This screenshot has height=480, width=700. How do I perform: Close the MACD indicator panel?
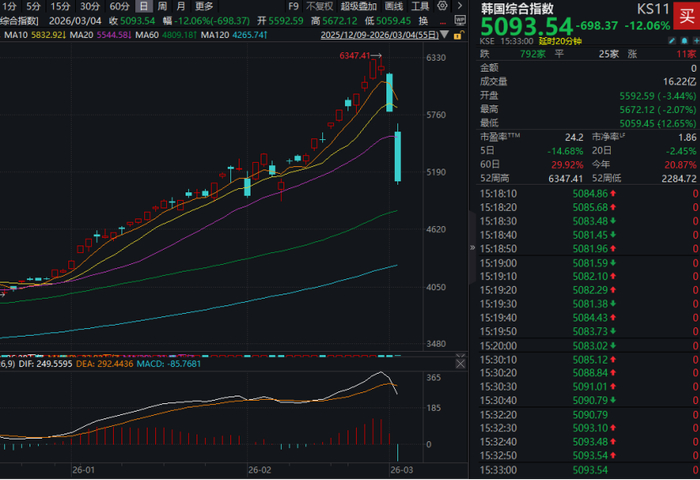(x=460, y=364)
